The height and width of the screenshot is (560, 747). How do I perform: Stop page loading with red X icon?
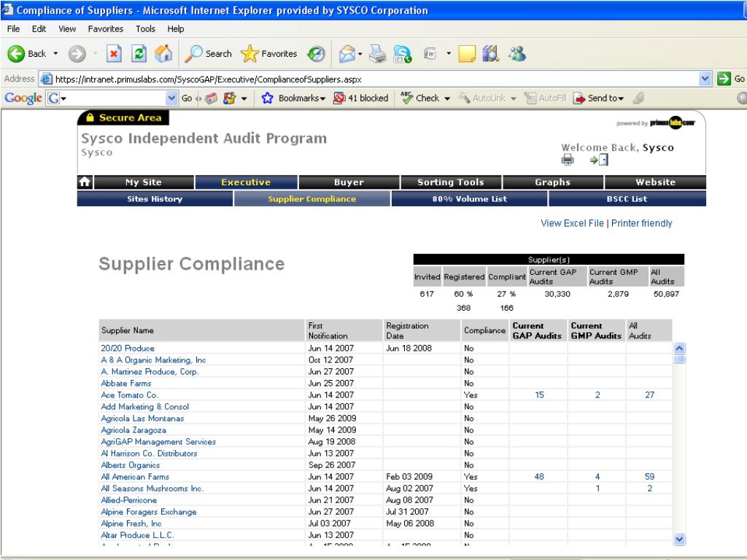tap(114, 54)
